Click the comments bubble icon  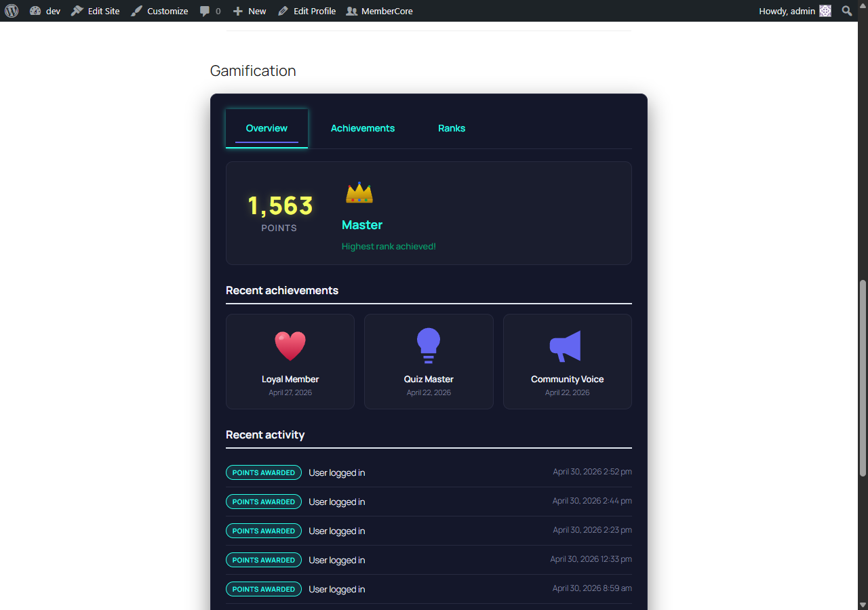(205, 11)
